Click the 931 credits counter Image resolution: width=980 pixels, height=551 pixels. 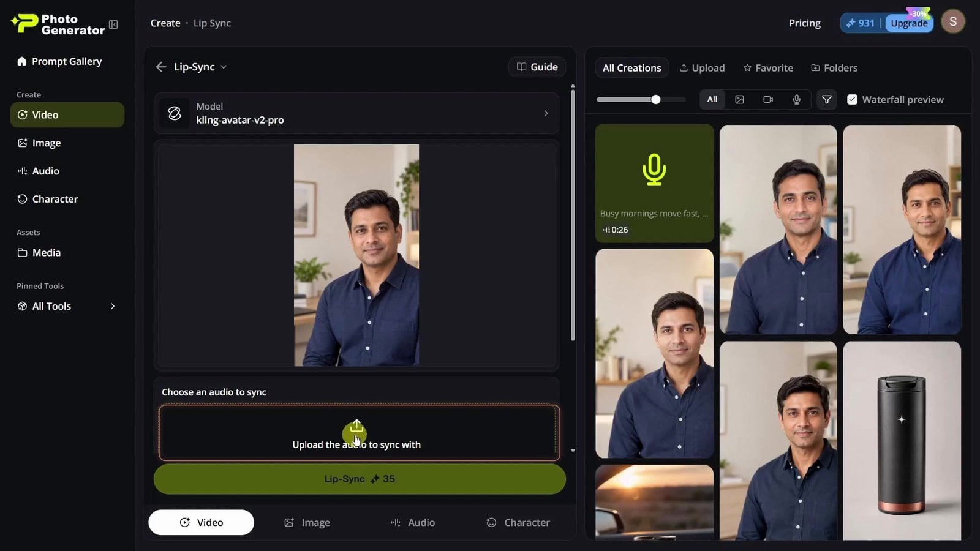pyautogui.click(x=860, y=23)
